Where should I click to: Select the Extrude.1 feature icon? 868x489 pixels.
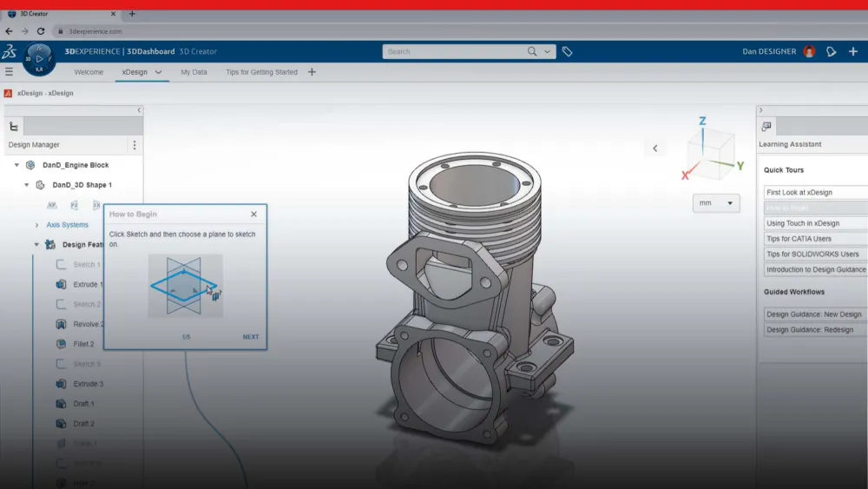[61, 285]
